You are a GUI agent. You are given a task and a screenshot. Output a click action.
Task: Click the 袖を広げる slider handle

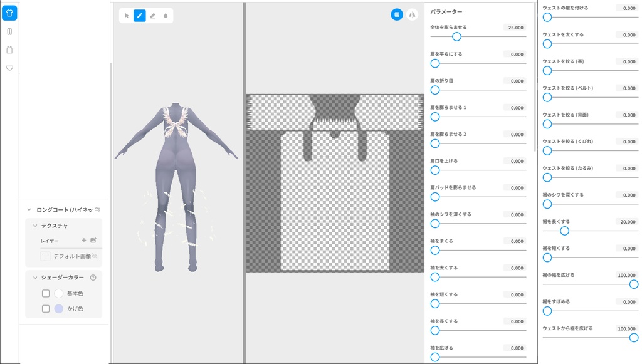[435, 357]
